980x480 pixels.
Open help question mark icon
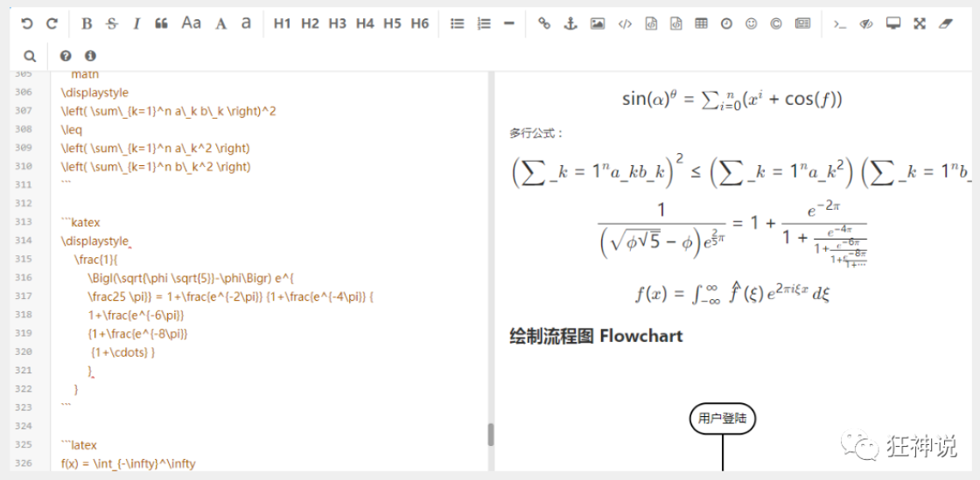click(66, 56)
